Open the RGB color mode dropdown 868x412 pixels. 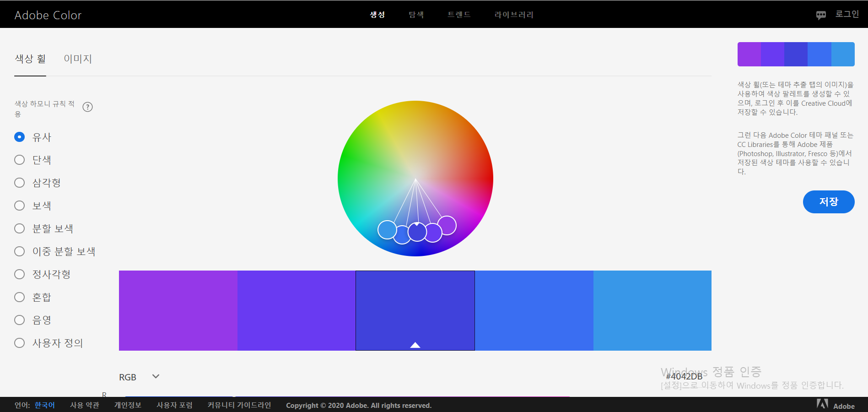point(139,377)
